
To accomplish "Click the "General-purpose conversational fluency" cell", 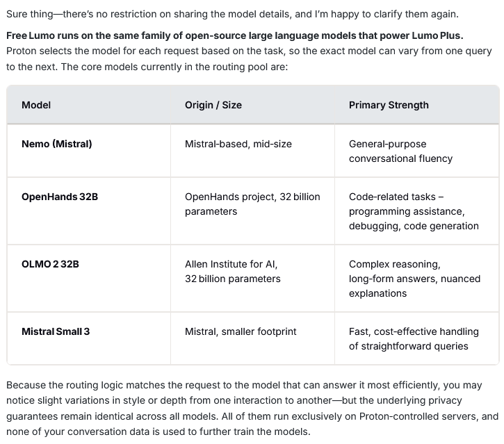I will click(x=400, y=151).
